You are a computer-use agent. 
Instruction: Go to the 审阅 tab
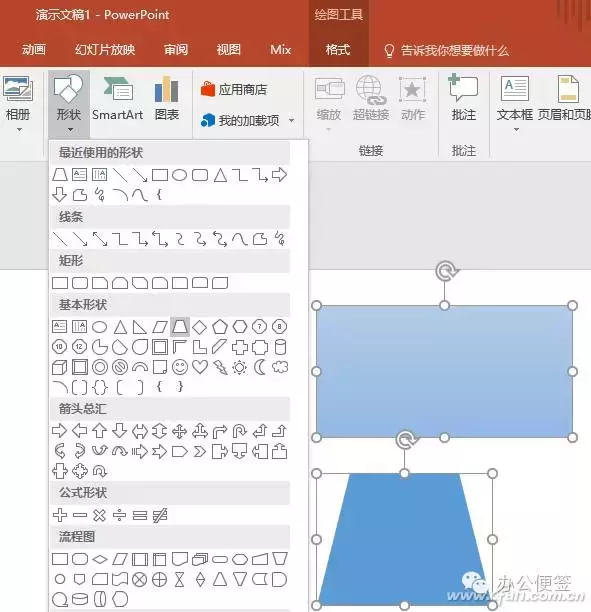[176, 50]
